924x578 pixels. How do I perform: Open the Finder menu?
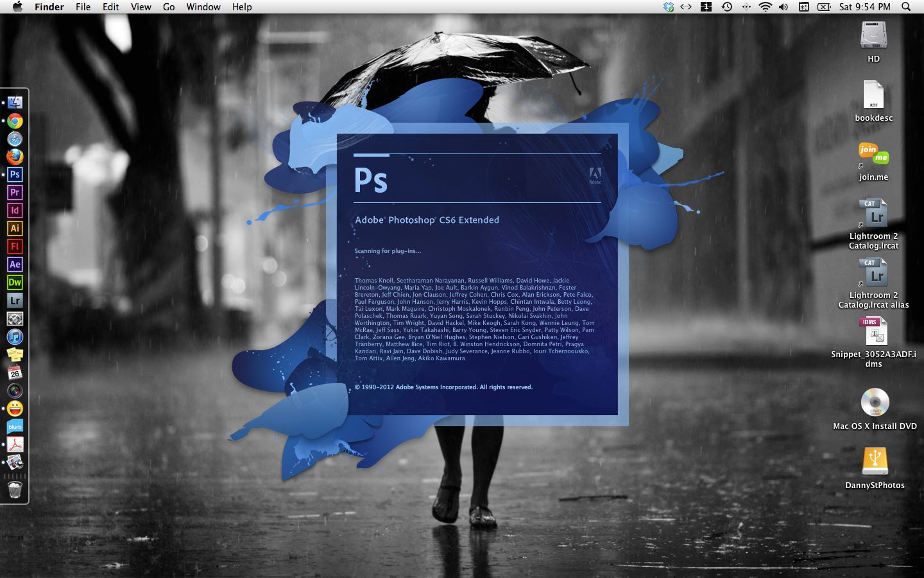point(49,7)
